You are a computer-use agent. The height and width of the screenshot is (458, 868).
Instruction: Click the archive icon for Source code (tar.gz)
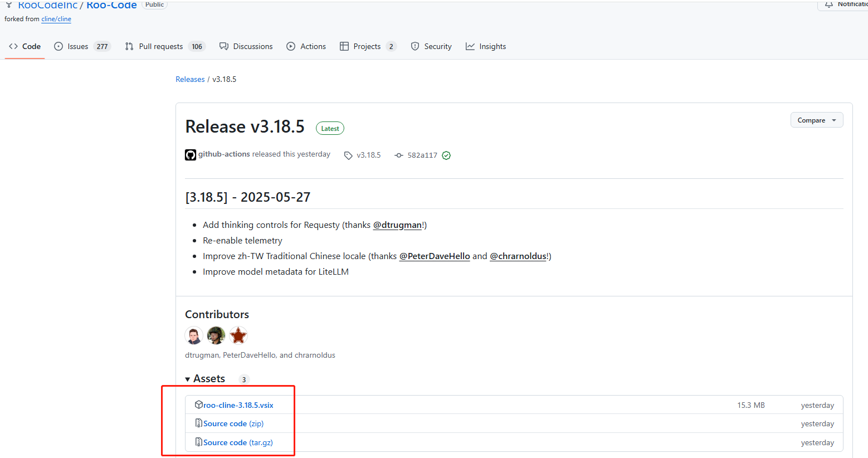click(x=198, y=442)
